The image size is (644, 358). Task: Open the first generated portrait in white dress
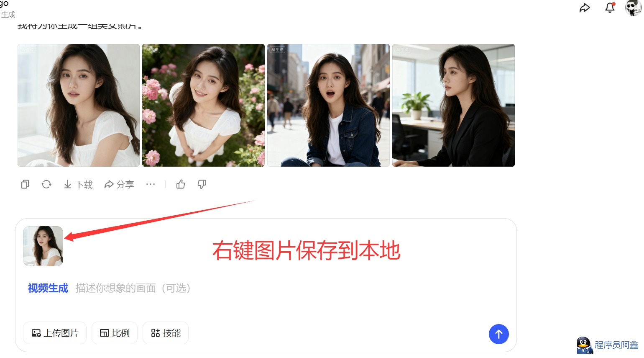click(79, 105)
